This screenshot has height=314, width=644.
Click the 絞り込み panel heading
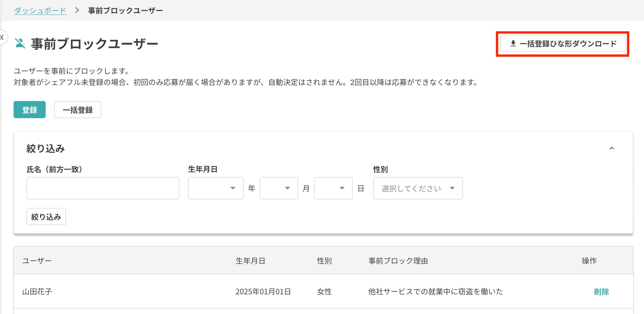coord(45,148)
